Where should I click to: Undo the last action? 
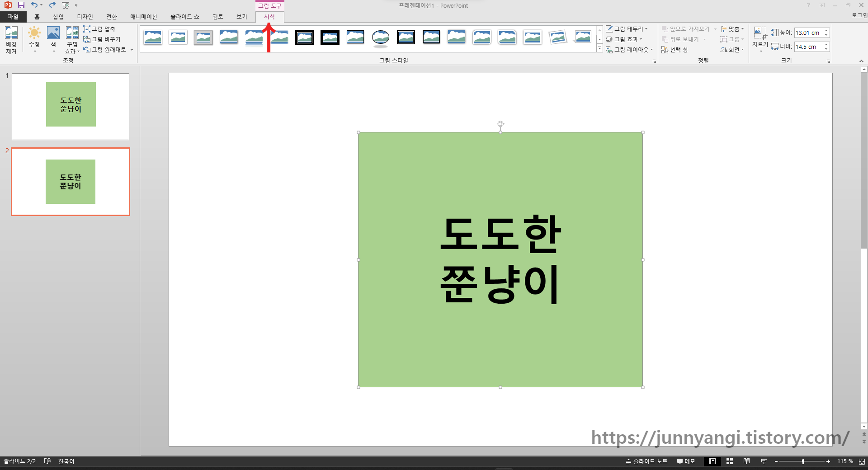point(34,5)
